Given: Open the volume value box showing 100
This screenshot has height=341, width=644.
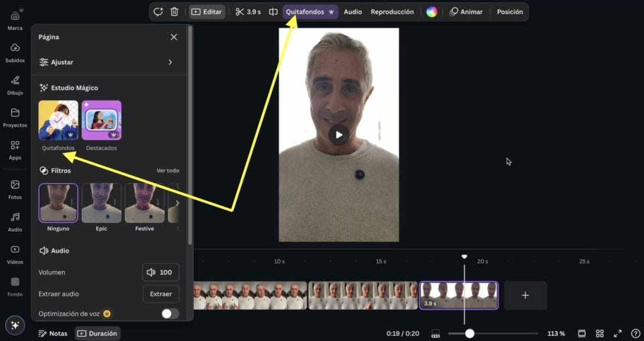Looking at the screenshot, I should pyautogui.click(x=160, y=272).
